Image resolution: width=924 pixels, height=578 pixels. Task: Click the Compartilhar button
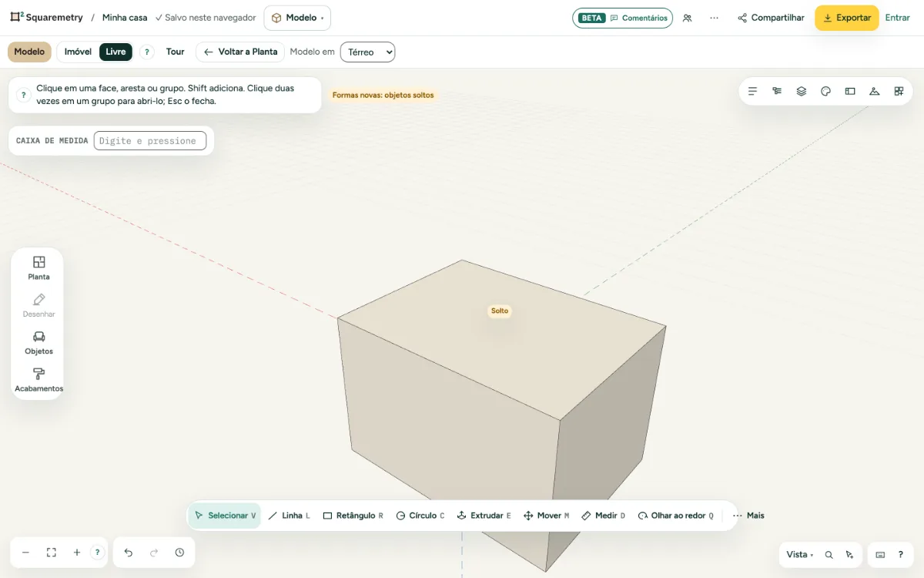(771, 18)
